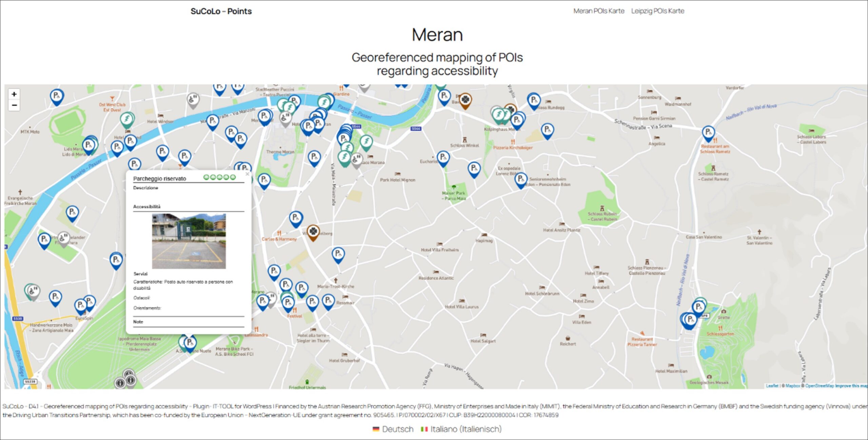Click parking marker beside Schloss Rundegg label
Image resolution: width=868 pixels, height=440 pixels.
pyautogui.click(x=534, y=100)
